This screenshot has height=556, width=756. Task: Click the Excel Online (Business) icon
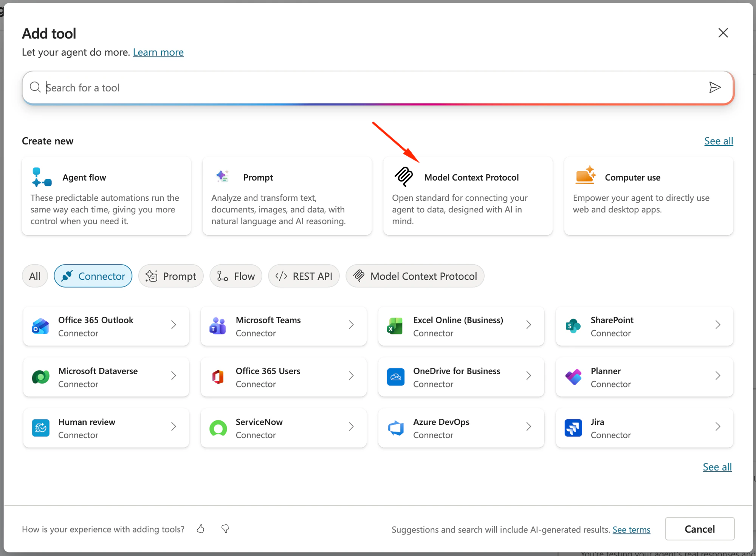coord(395,326)
